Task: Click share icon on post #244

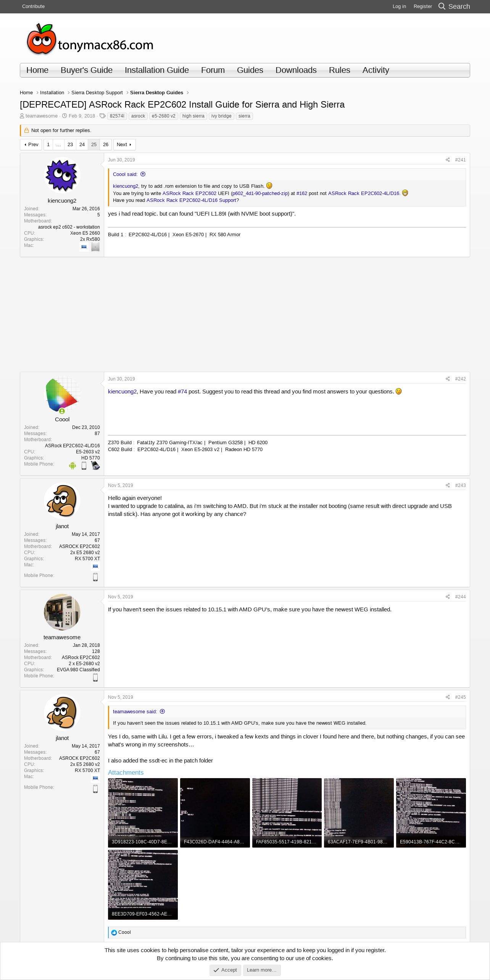Action: coord(448,597)
